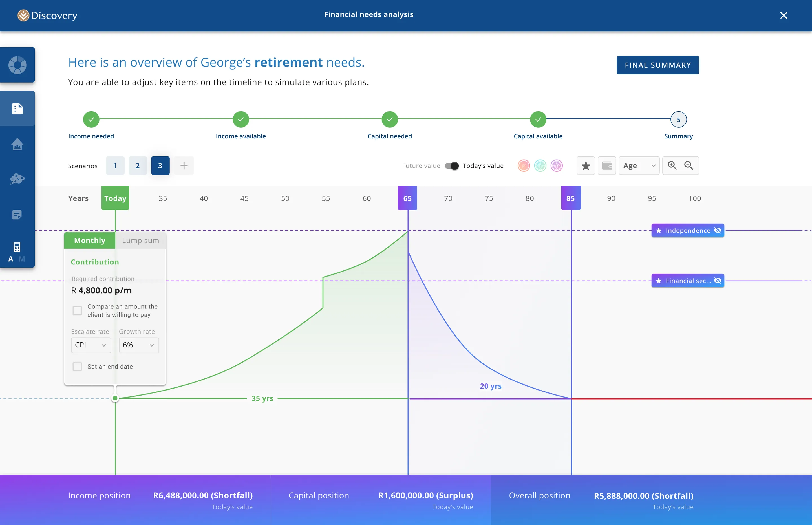Zoom out of the timeline
Screen dimensions: 812x525
coord(689,165)
